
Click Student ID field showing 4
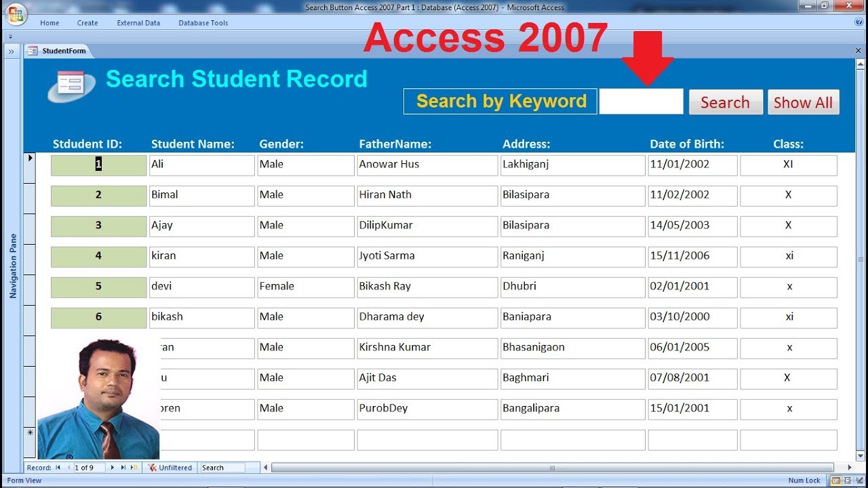point(99,257)
